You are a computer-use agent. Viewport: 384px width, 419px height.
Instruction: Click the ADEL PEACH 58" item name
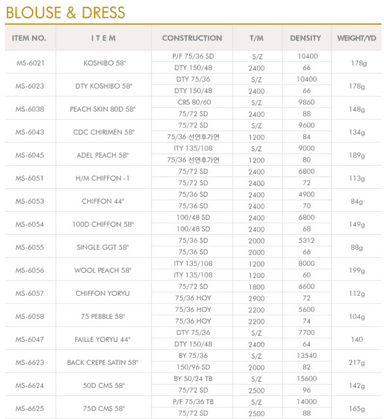coord(103,155)
